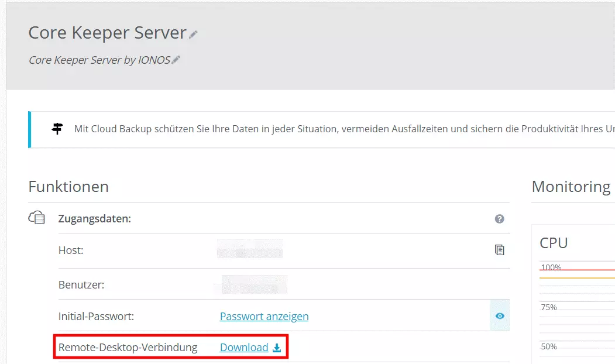The width and height of the screenshot is (615, 364).
Task: Click the signpost icon in the Cloud Backup notice
Action: [57, 129]
